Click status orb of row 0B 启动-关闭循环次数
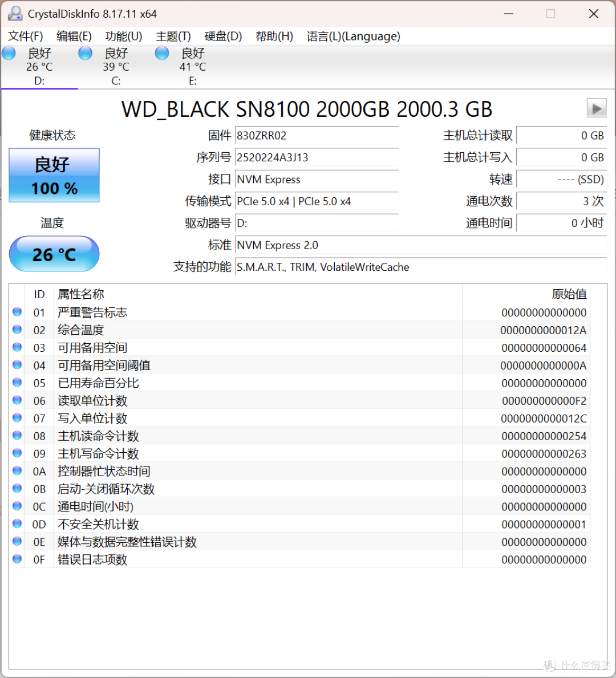This screenshot has height=678, width=616. click(17, 488)
